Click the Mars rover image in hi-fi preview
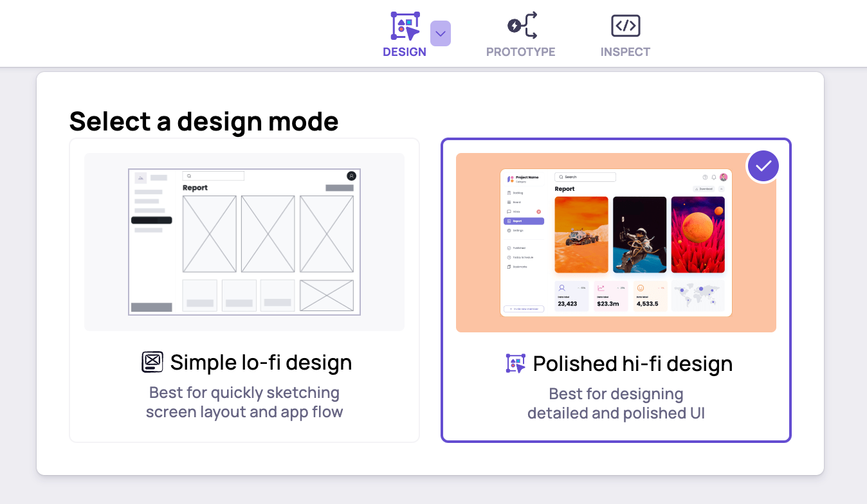The image size is (867, 504). (x=581, y=235)
